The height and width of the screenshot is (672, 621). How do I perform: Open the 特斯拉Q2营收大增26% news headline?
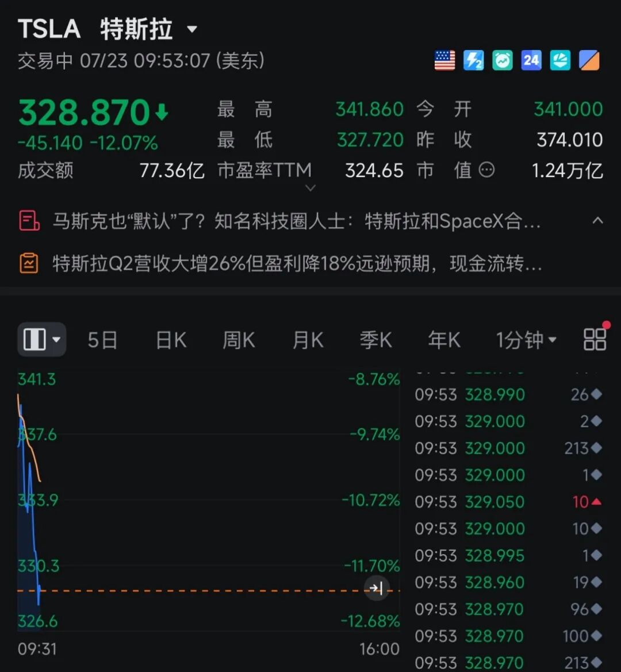(x=297, y=263)
